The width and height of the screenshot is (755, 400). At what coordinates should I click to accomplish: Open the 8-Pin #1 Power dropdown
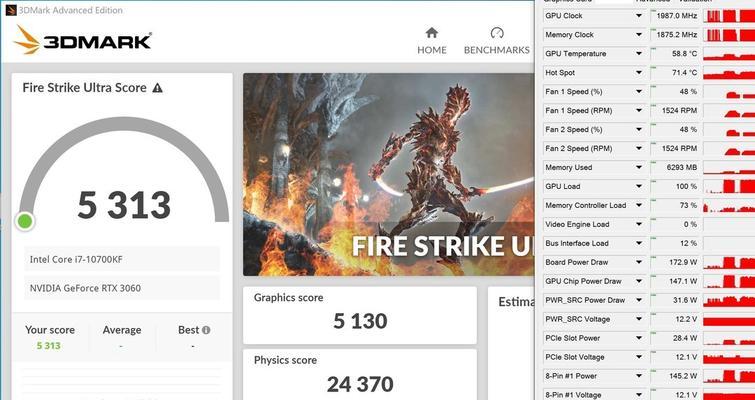pos(639,376)
